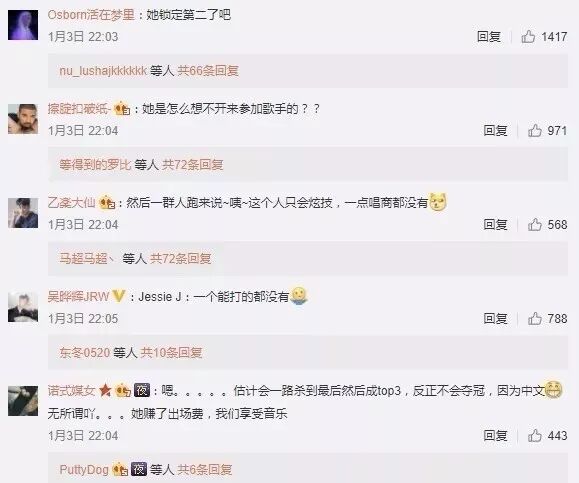
Task: Click the red star badge by 诺式媒女
Action: [x=105, y=390]
